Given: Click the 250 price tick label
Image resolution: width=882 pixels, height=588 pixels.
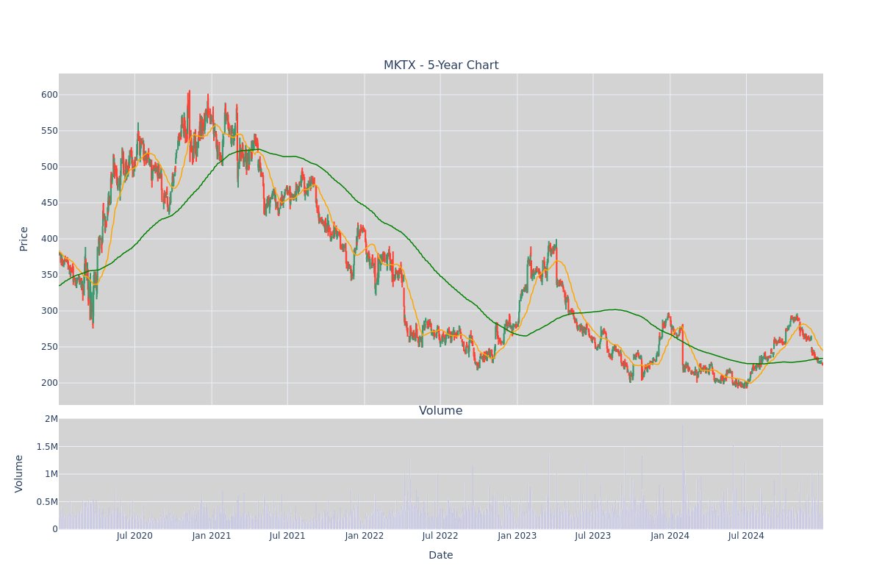Looking at the screenshot, I should pos(49,347).
